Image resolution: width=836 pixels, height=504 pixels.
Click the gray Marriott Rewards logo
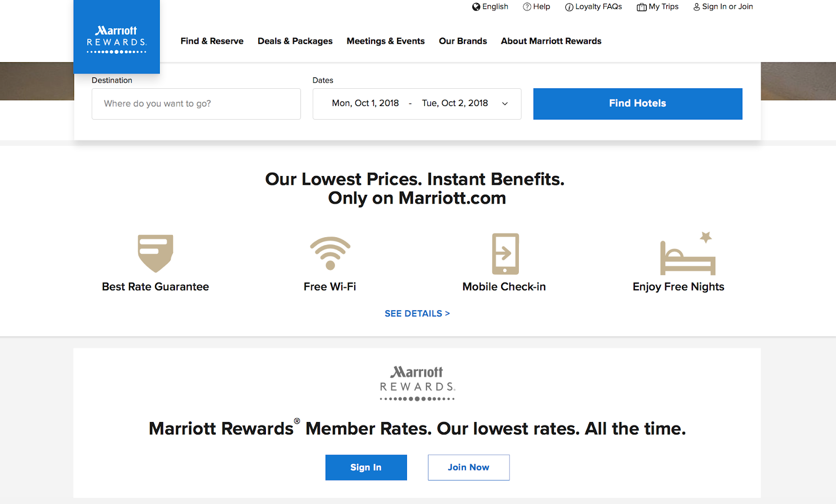pyautogui.click(x=417, y=383)
